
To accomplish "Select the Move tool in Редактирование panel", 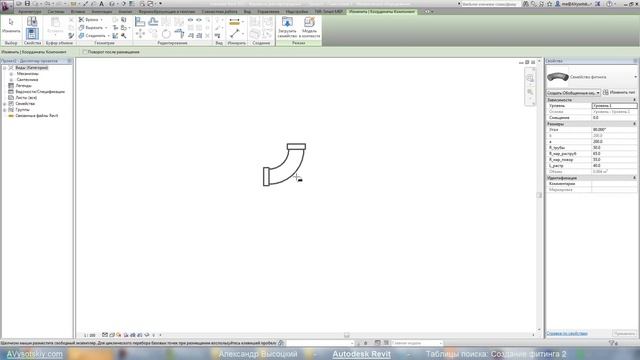I will pyautogui.click(x=140, y=34).
